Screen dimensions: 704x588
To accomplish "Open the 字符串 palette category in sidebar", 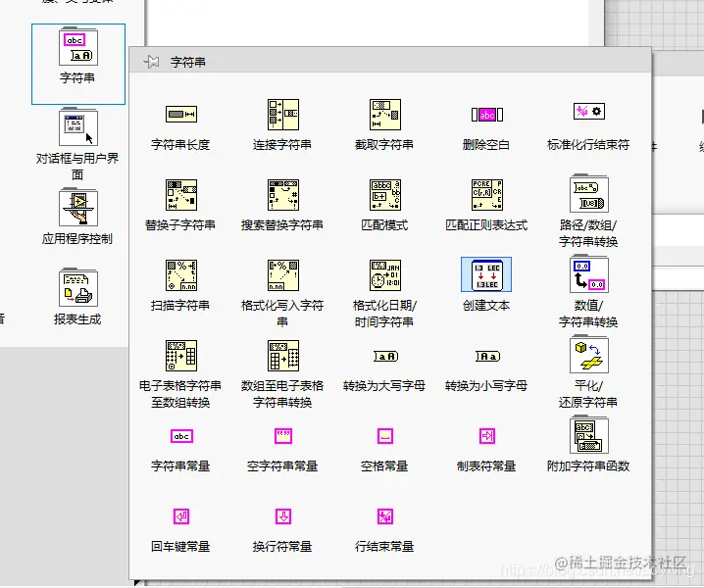I will click(78, 64).
